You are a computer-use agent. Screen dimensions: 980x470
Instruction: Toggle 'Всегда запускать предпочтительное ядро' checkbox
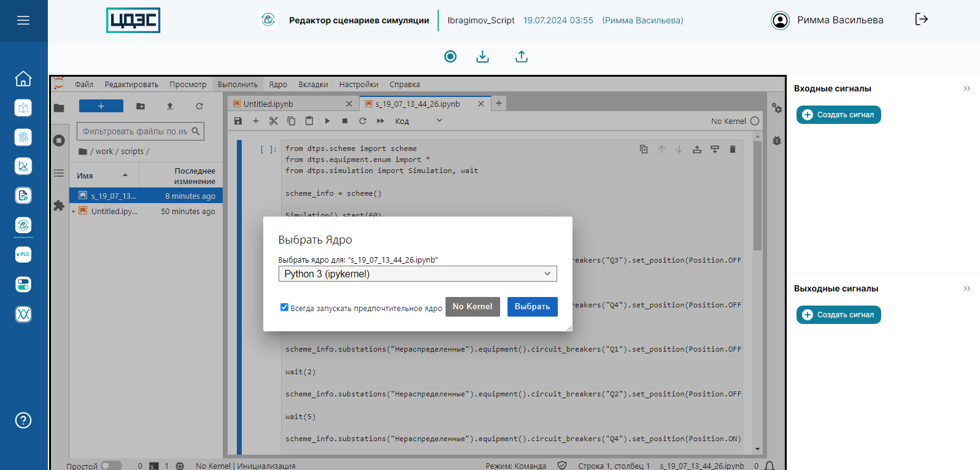pos(284,307)
